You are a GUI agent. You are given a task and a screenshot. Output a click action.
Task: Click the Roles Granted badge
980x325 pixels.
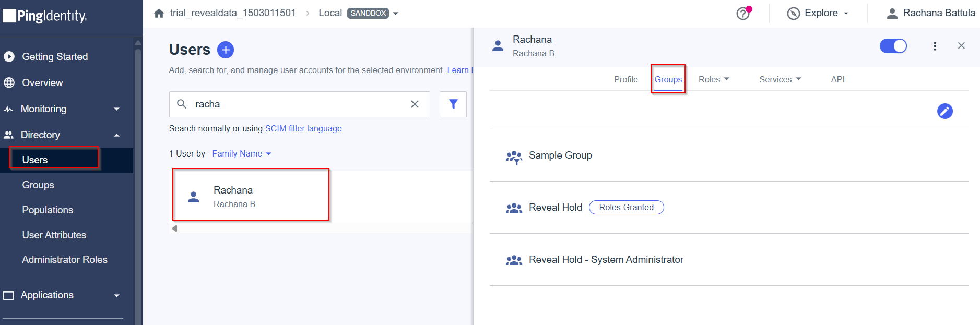click(626, 208)
